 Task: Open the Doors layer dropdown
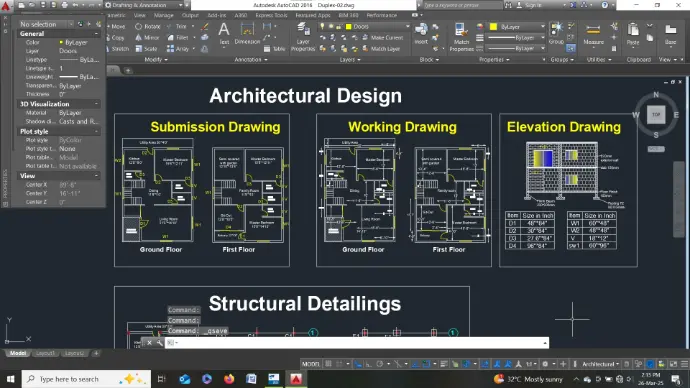[x=378, y=26]
